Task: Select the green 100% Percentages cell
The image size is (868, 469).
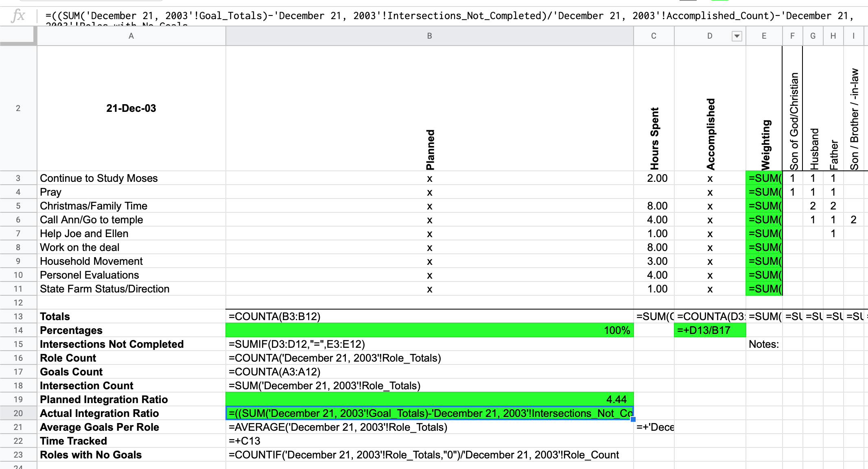Action: tap(429, 330)
